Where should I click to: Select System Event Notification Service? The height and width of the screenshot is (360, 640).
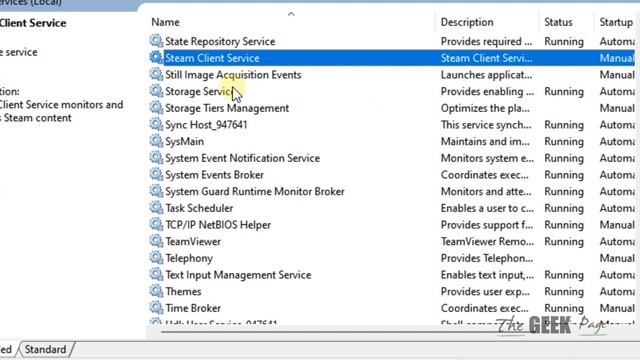(242, 158)
